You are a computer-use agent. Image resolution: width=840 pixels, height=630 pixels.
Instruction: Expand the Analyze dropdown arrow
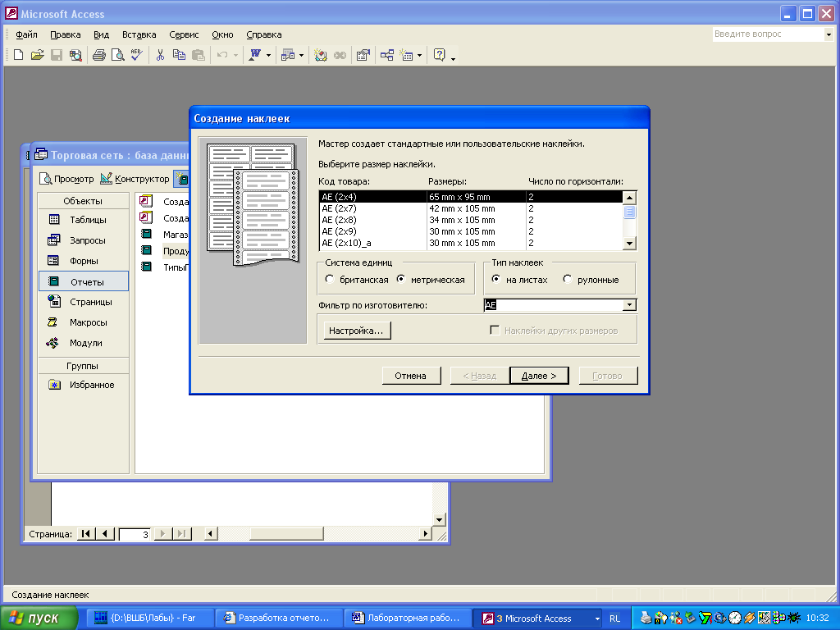click(302, 55)
